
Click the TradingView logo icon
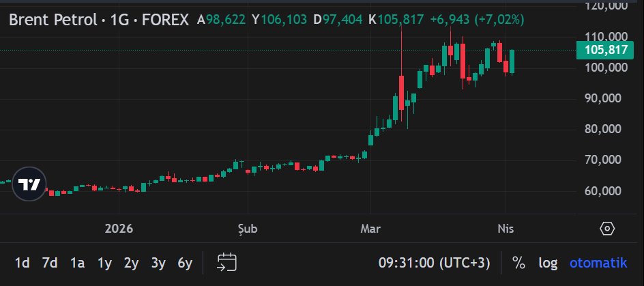click(x=29, y=184)
